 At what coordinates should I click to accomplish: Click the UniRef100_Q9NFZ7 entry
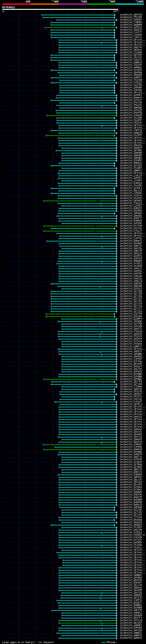(x=131, y=347)
